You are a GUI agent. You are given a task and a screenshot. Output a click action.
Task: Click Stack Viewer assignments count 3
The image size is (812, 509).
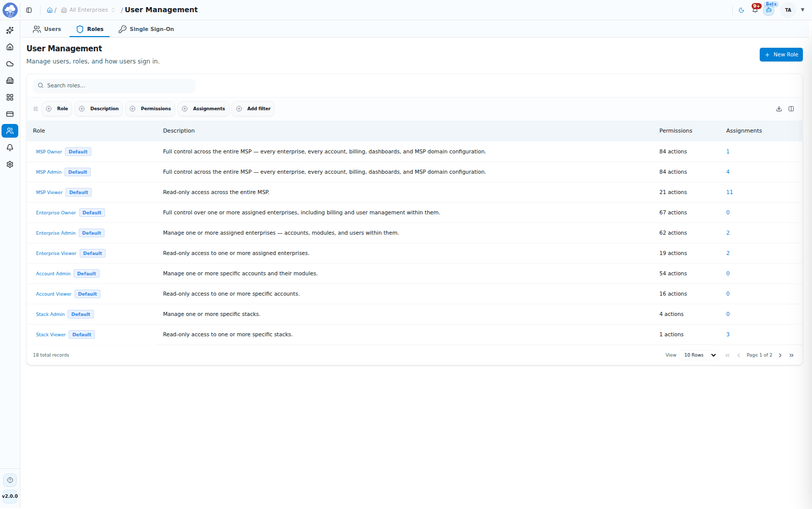[x=728, y=334]
